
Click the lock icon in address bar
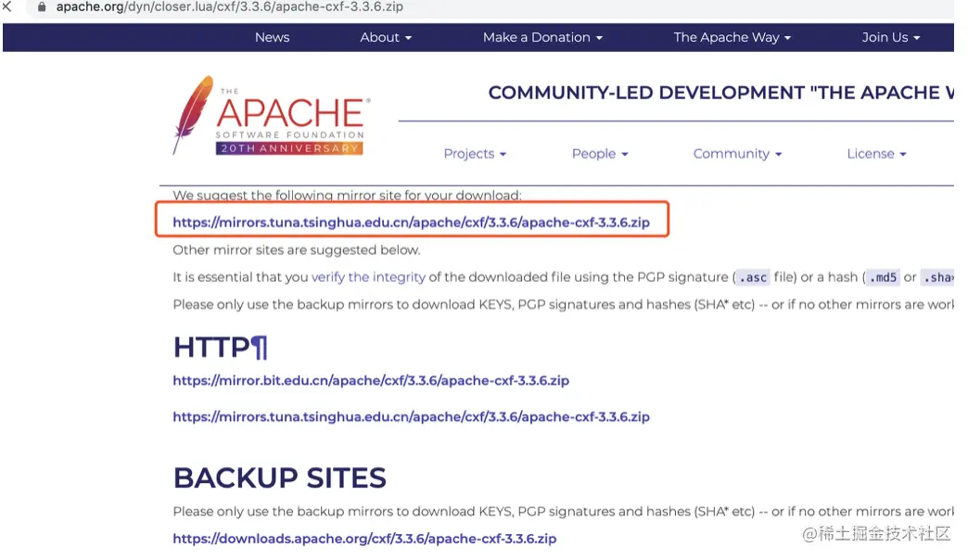click(42, 7)
